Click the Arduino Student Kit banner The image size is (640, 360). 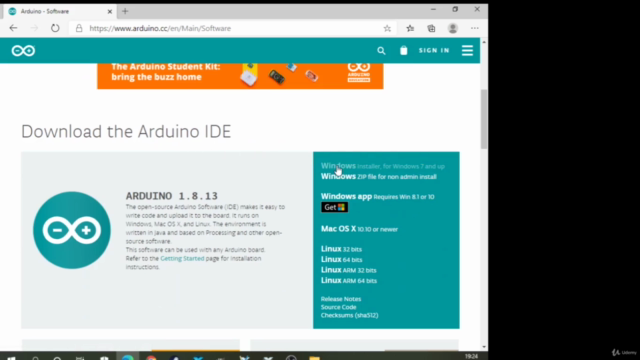point(240,76)
